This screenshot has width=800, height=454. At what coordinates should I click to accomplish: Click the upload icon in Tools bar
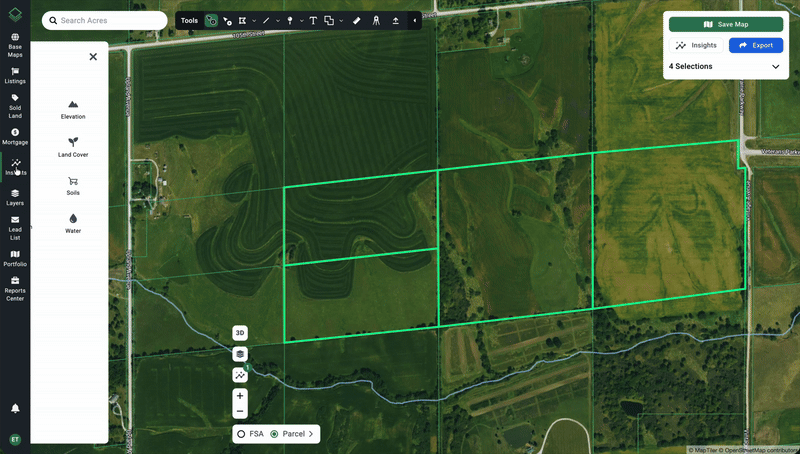tap(396, 20)
